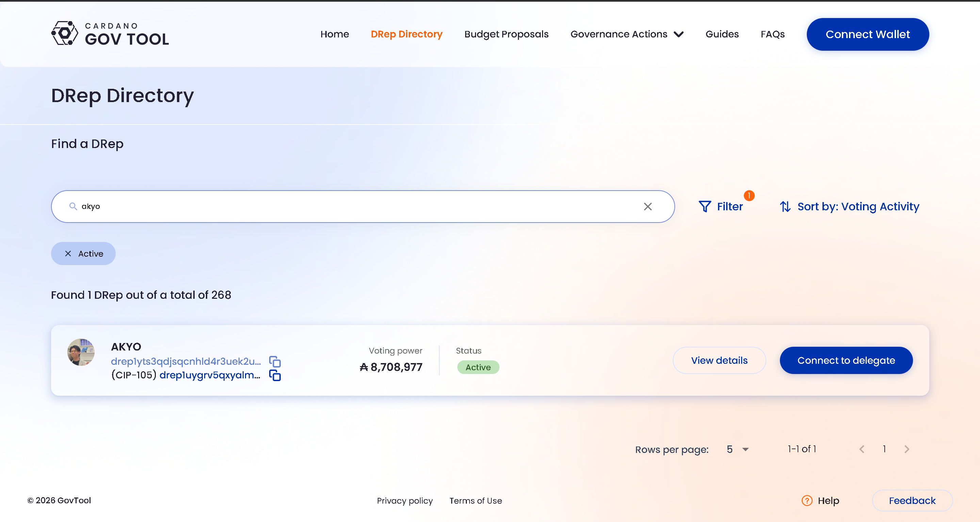Open Sort by: Voting Activity options

(849, 207)
